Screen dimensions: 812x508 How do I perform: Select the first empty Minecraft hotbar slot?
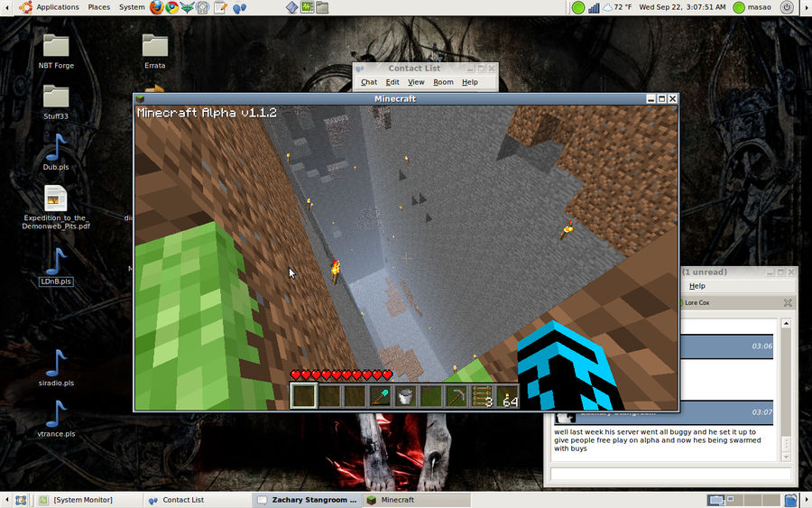click(x=303, y=396)
